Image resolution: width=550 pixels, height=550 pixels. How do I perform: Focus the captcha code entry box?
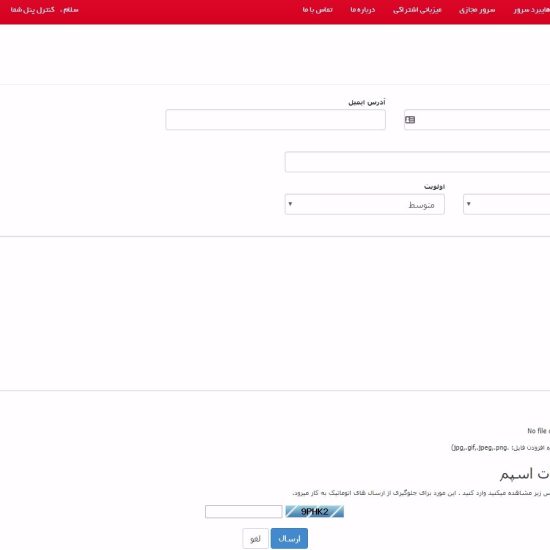[243, 511]
